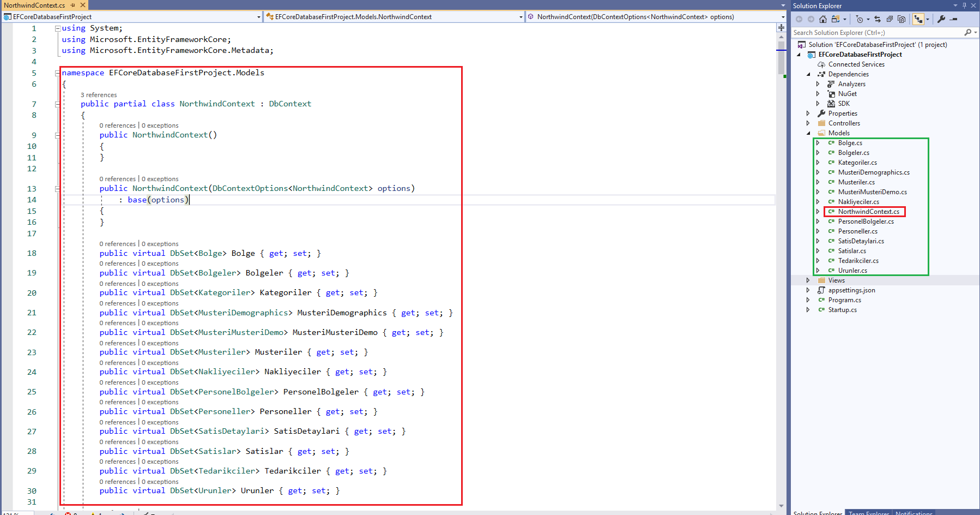Click the Show All Files icon
The height and width of the screenshot is (515, 980).
click(x=902, y=19)
